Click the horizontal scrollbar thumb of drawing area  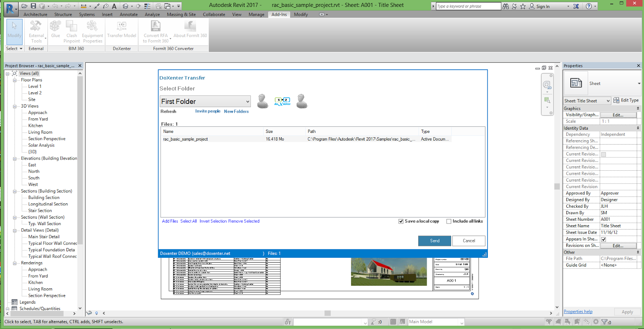point(328,313)
